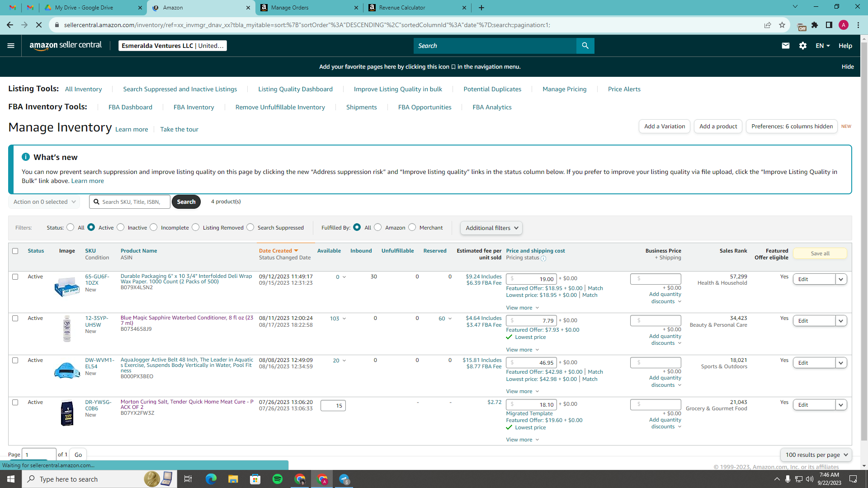Open the messages envelope icon

point(786,46)
